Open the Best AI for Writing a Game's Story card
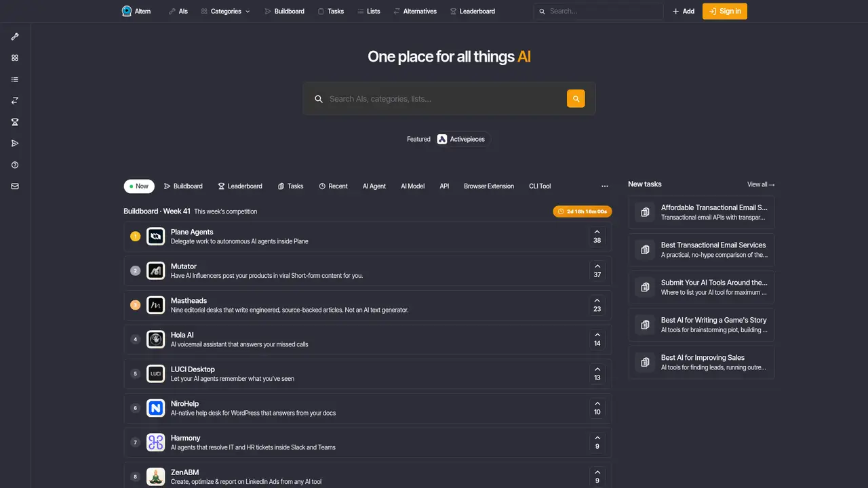 (x=701, y=325)
